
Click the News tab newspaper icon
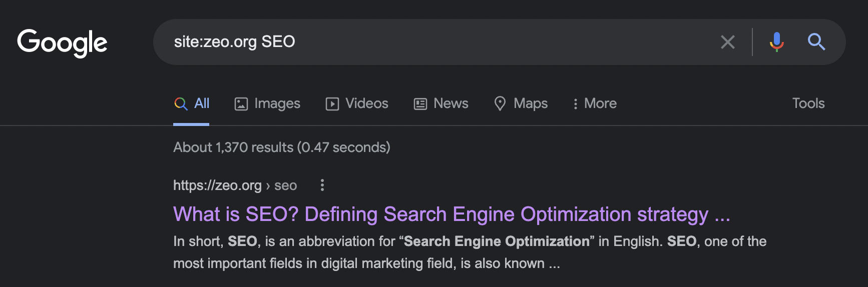pos(420,104)
